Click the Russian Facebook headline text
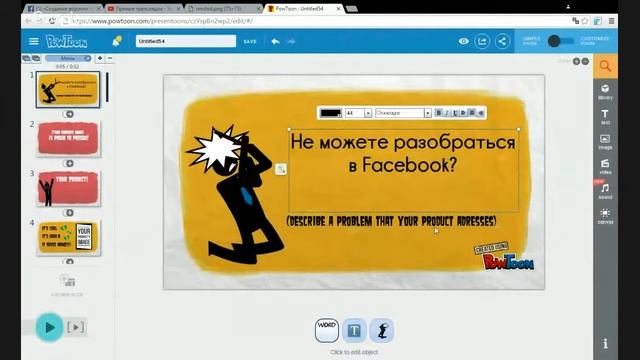The height and width of the screenshot is (360, 640). 403,153
